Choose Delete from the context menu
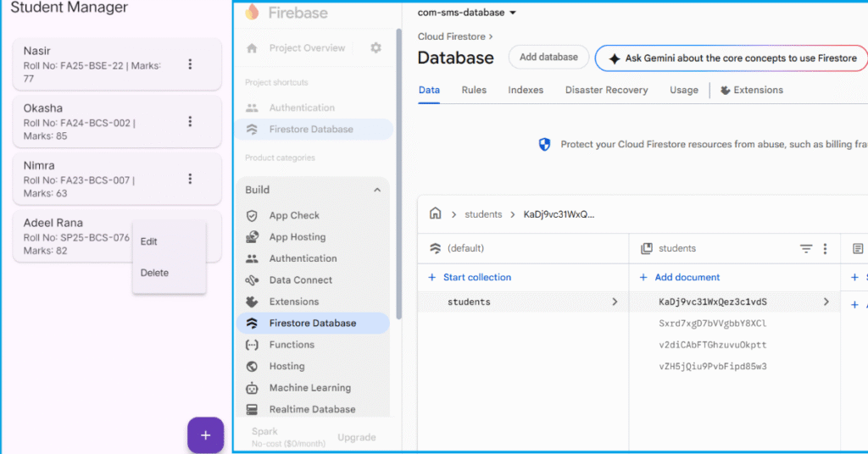This screenshot has width=868, height=454. (154, 273)
